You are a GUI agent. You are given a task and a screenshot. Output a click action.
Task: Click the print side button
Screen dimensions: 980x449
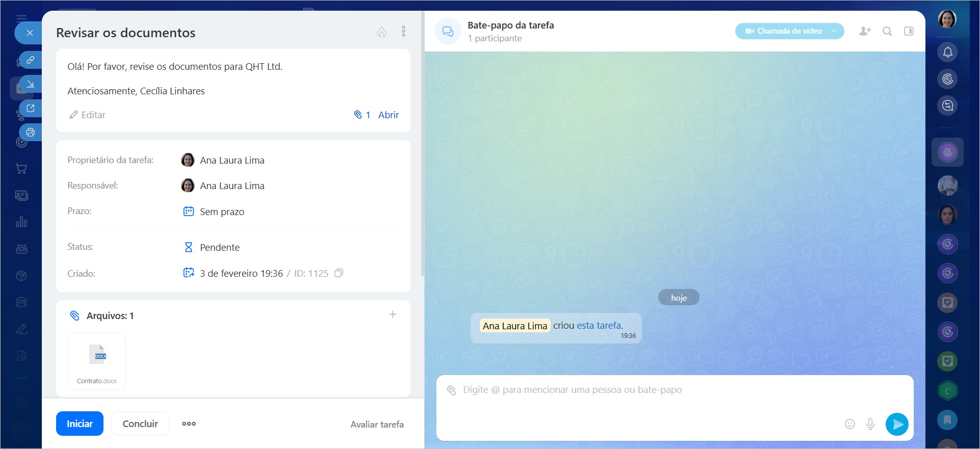31,133
